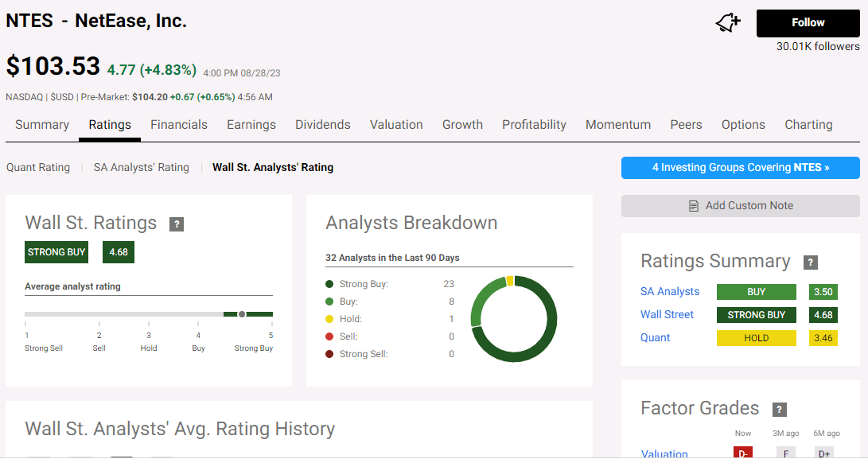Open the Wall Street ratings link
868x459 pixels.
pos(667,314)
